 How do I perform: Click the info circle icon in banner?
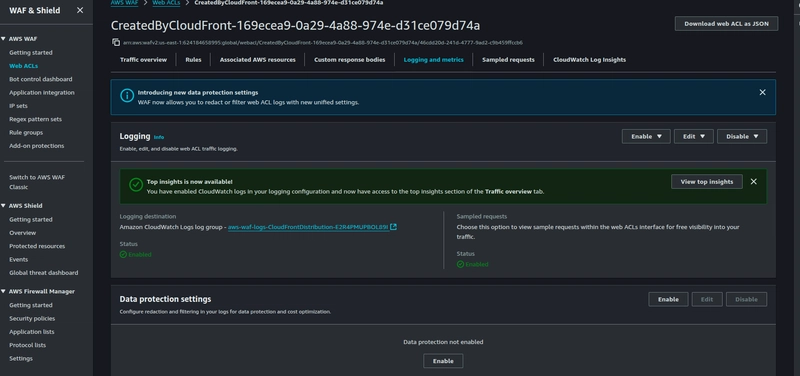[127, 95]
